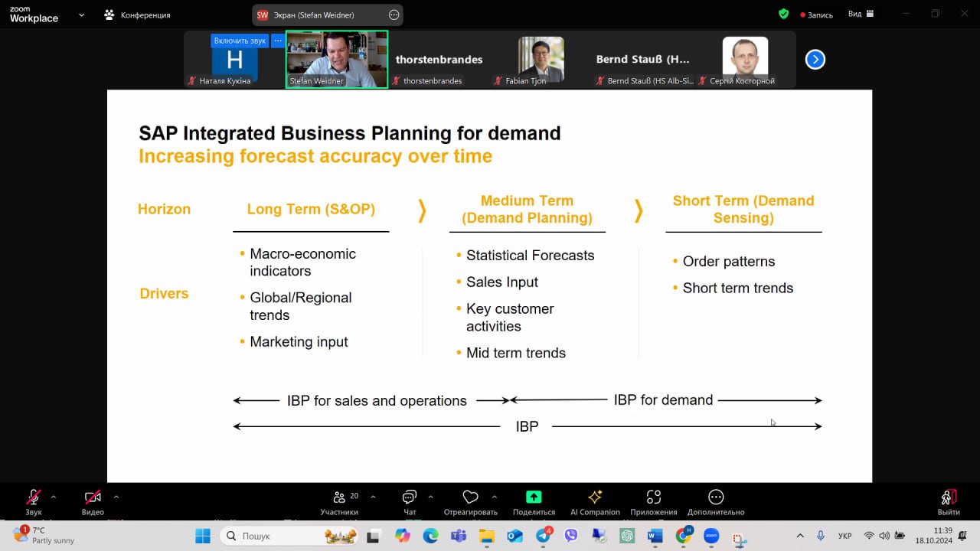Expand video options arrow next to Видео
The width and height of the screenshot is (980, 551).
pos(116,497)
